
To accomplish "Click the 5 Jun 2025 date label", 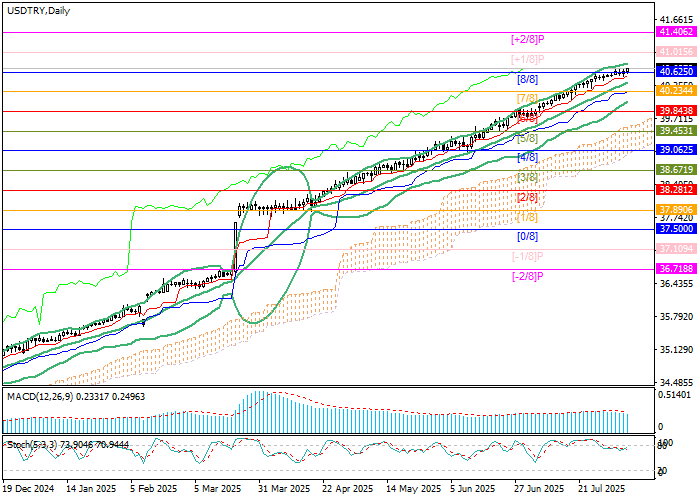I will point(473,489).
